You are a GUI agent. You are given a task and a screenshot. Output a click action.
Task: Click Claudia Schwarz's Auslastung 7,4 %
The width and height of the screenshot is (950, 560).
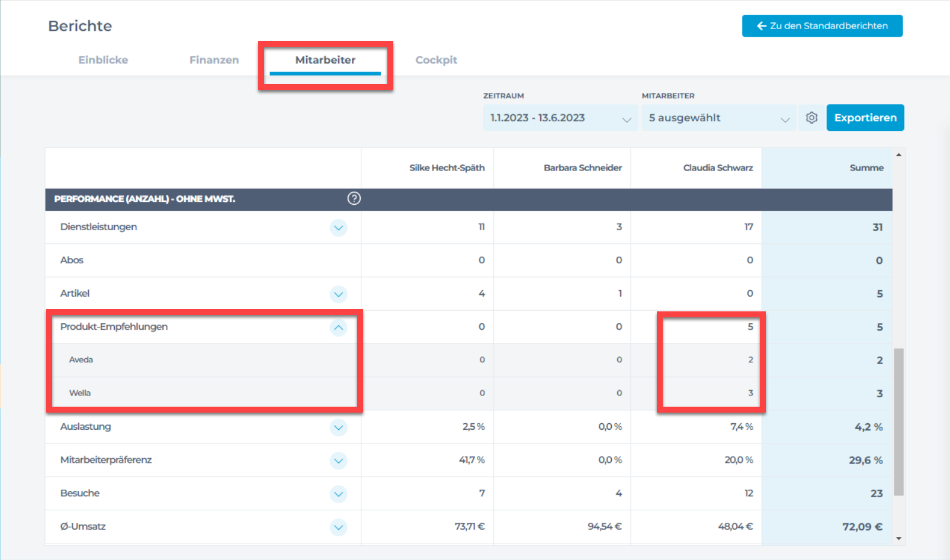pyautogui.click(x=742, y=427)
